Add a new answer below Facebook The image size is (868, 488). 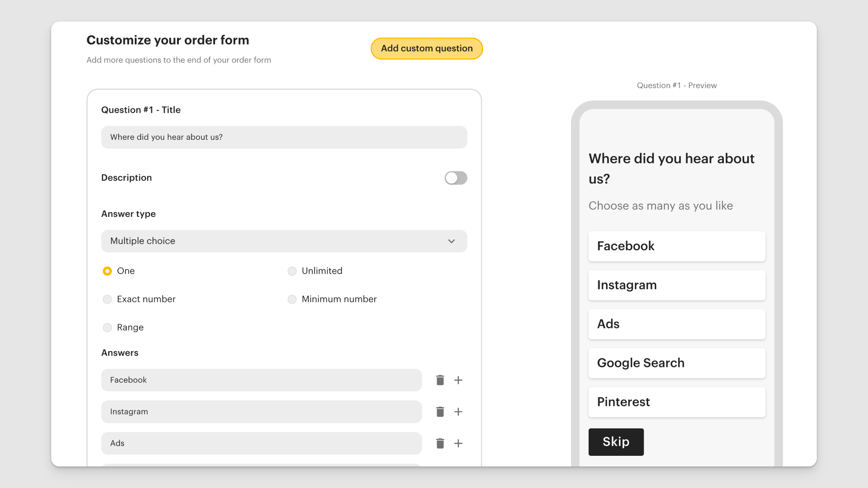tap(458, 380)
